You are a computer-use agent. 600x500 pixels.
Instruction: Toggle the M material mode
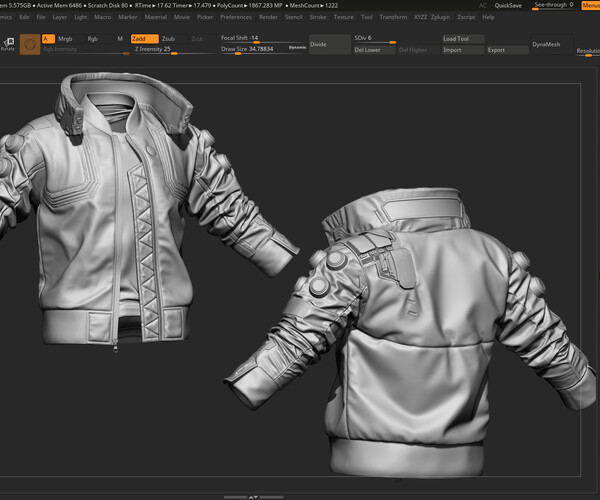click(x=120, y=38)
